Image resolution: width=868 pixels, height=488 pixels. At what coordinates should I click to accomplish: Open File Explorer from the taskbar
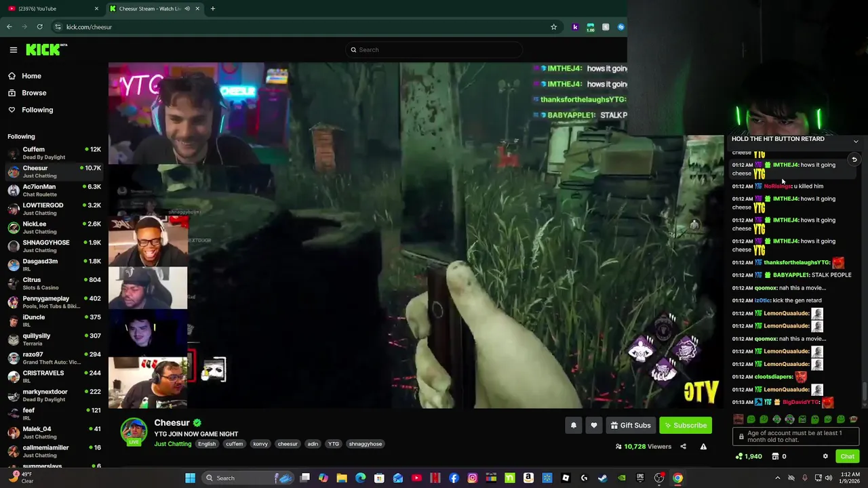(342, 478)
